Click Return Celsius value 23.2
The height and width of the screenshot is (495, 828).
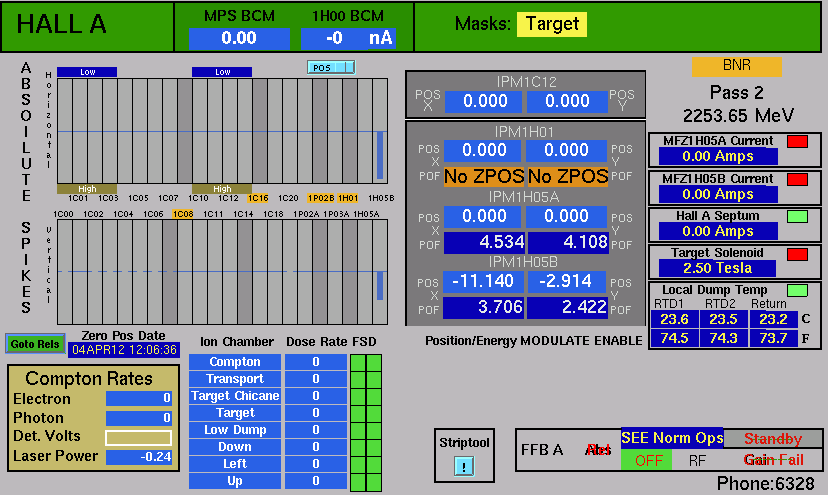coord(774,320)
